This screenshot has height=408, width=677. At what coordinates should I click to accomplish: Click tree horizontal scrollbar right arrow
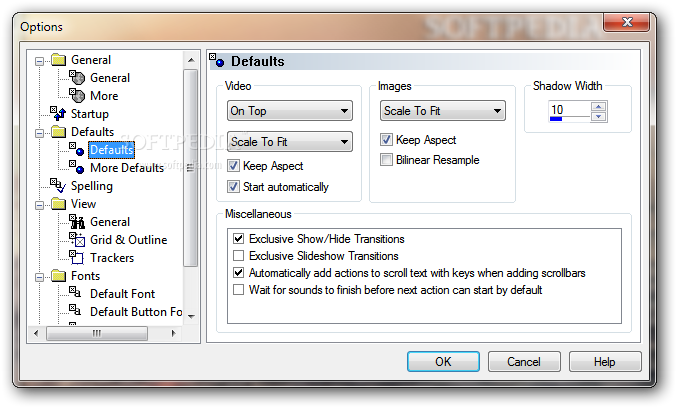[174, 333]
